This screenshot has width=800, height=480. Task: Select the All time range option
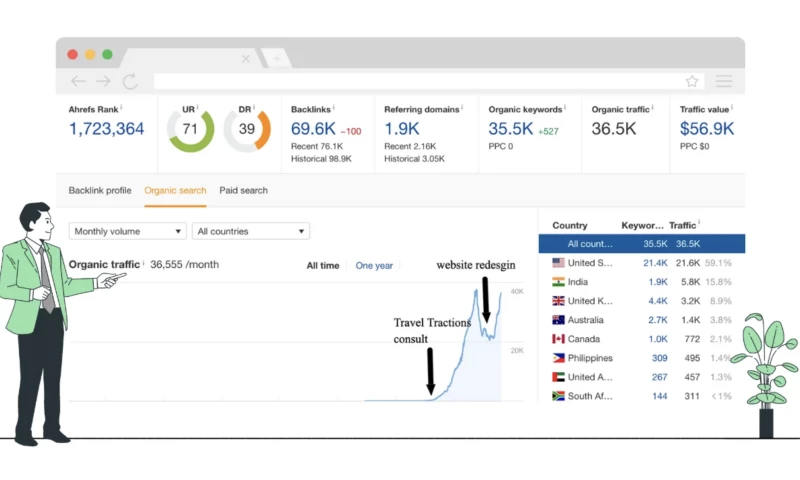tap(322, 265)
